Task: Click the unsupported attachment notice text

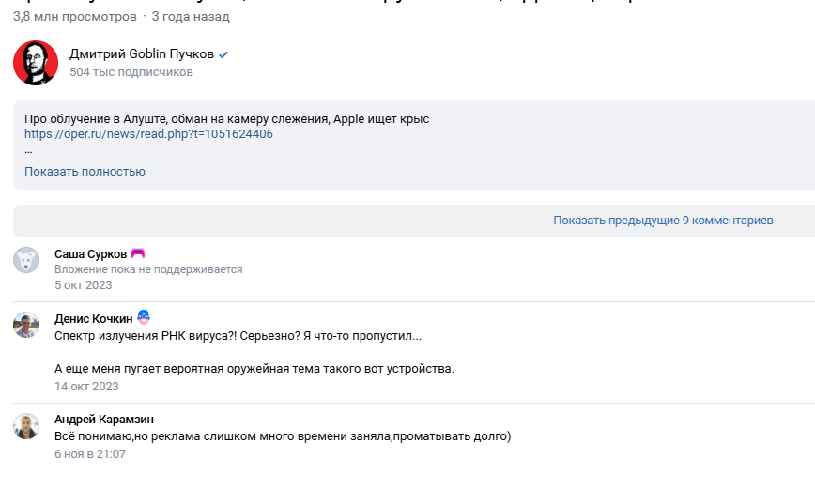Action: (x=148, y=269)
